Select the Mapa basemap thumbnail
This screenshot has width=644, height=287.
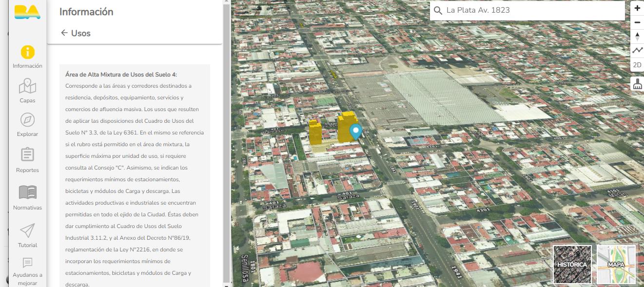tap(616, 264)
